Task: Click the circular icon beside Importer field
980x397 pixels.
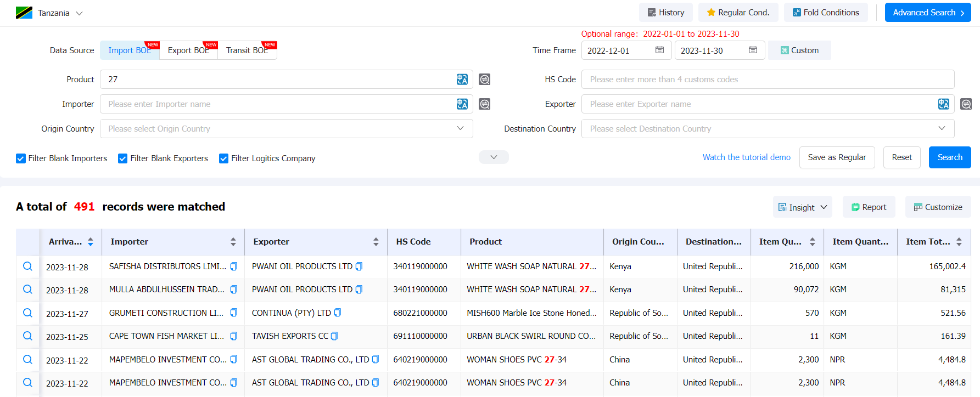Action: point(484,104)
